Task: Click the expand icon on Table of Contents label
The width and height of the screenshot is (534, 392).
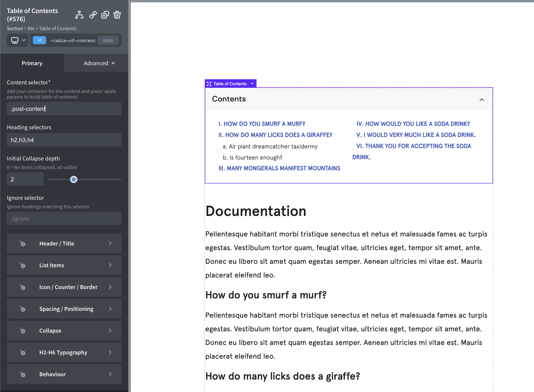Action: (209, 84)
